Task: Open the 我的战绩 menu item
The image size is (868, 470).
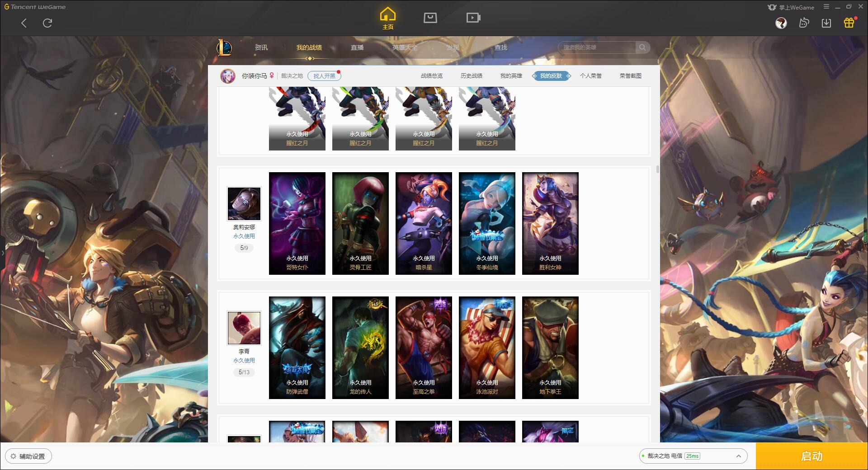Action: point(309,47)
